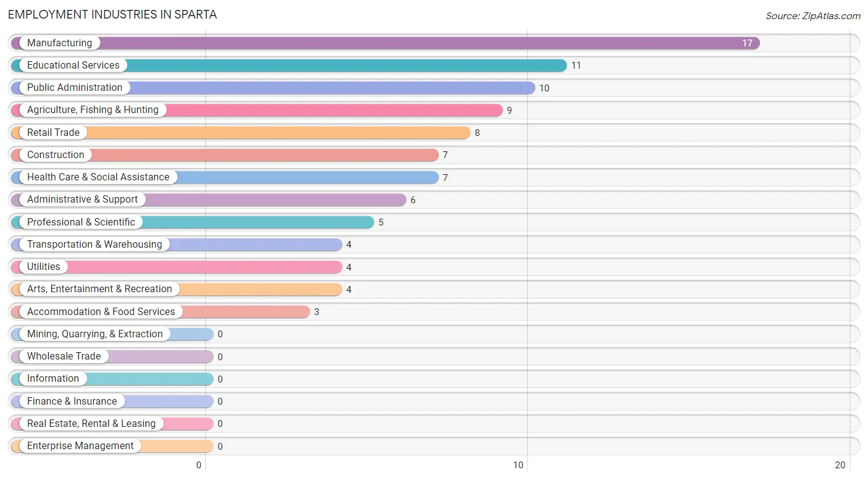Click Health Care & Social Assistance label
Image resolution: width=868 pixels, height=480 pixels.
coord(98,177)
